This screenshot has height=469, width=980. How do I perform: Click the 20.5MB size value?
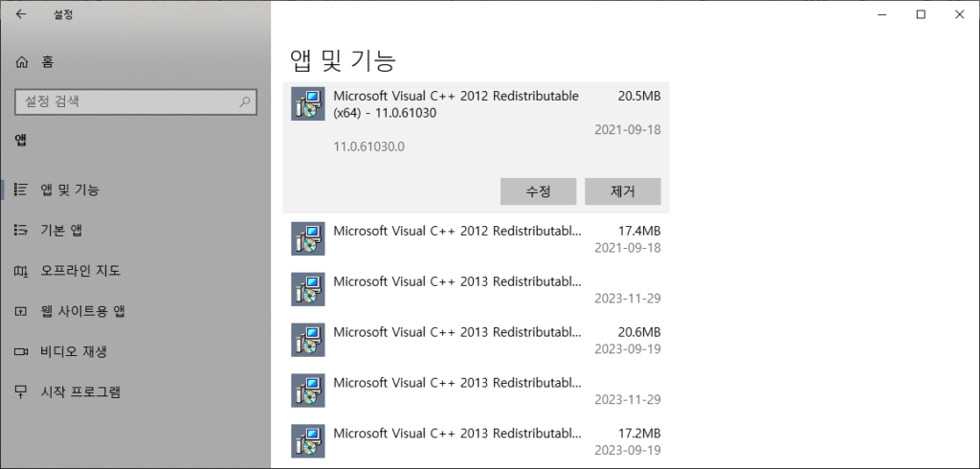click(x=639, y=97)
